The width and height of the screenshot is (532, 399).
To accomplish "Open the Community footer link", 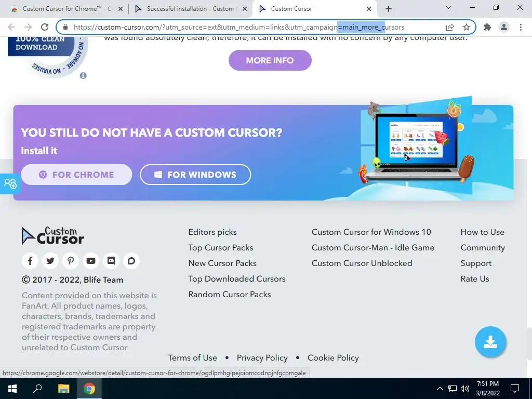I will tap(483, 248).
